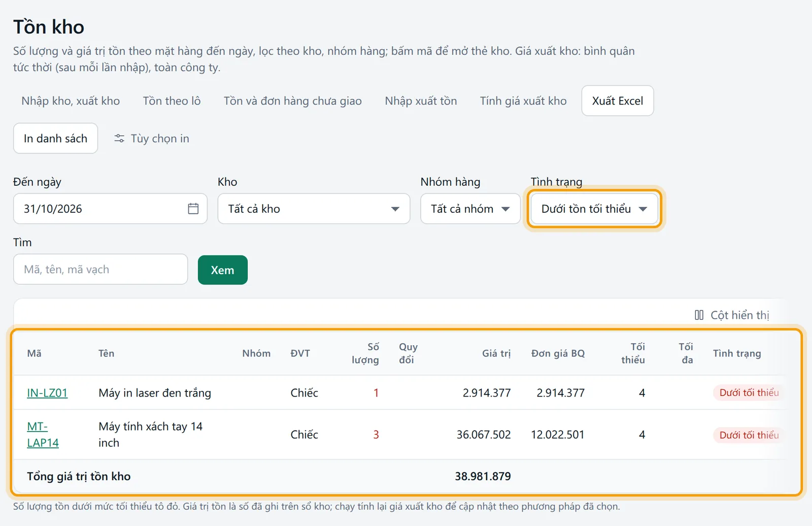Click the Mã column header
The width and height of the screenshot is (812, 526).
tap(34, 353)
